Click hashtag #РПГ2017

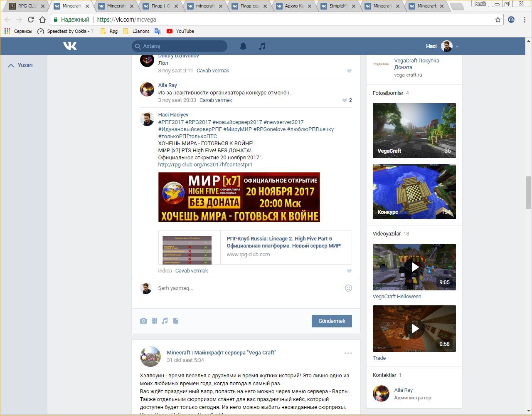pos(171,122)
